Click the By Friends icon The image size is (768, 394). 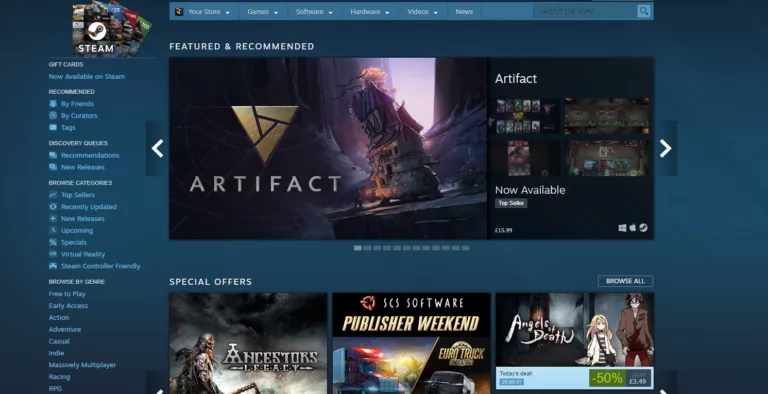(x=53, y=103)
